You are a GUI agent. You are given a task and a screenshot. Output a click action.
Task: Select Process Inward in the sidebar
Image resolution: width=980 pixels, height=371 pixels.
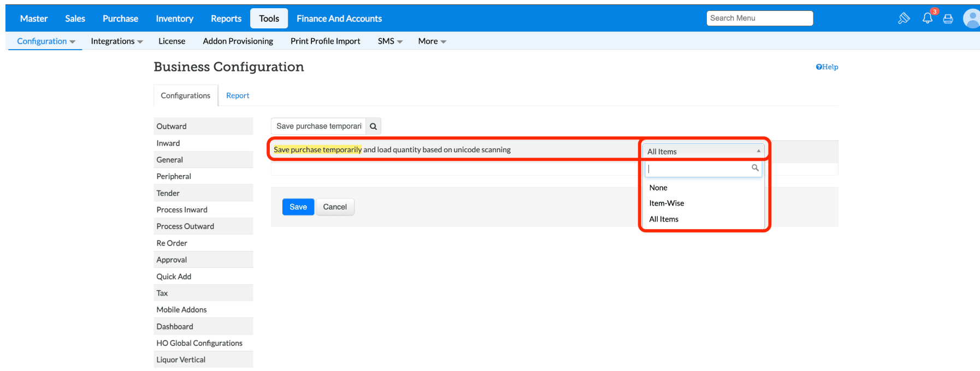(182, 210)
